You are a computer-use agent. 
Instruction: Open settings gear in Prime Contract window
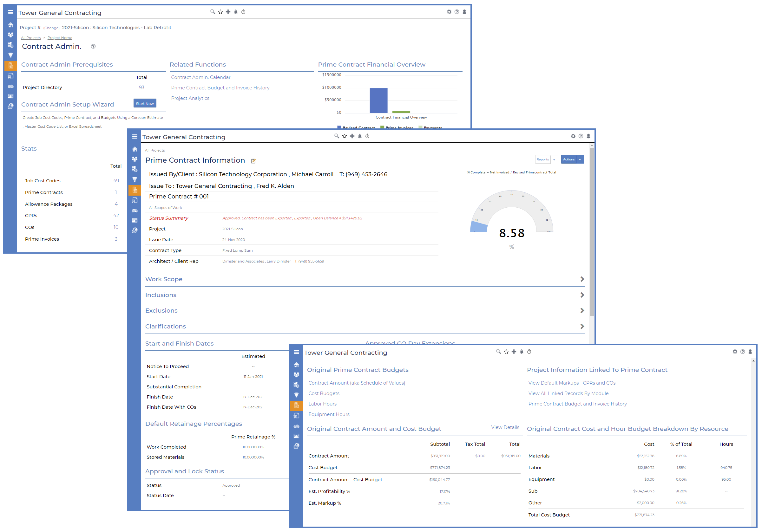(x=573, y=136)
